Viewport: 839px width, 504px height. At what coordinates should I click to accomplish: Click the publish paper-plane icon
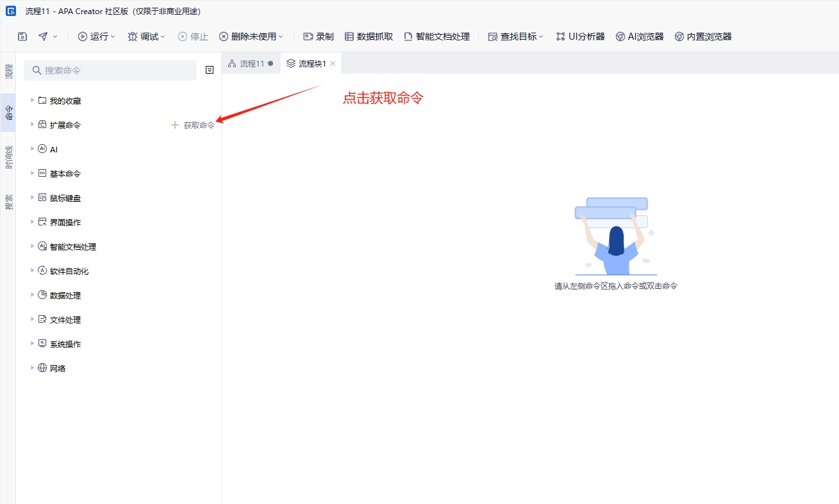[43, 37]
